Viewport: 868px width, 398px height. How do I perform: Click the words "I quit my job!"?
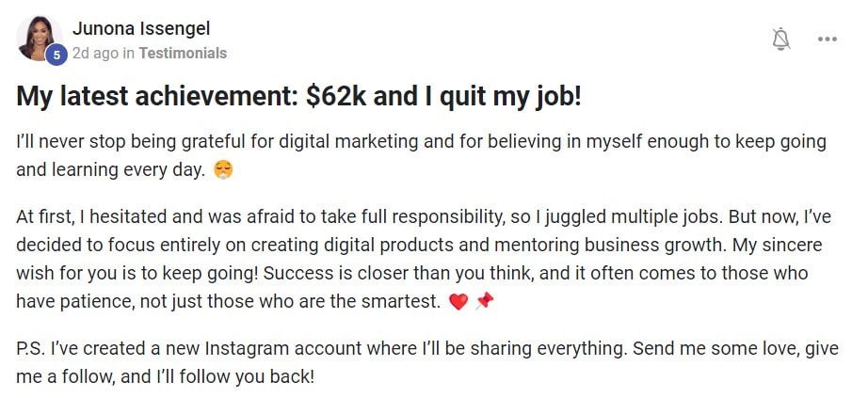point(503,98)
